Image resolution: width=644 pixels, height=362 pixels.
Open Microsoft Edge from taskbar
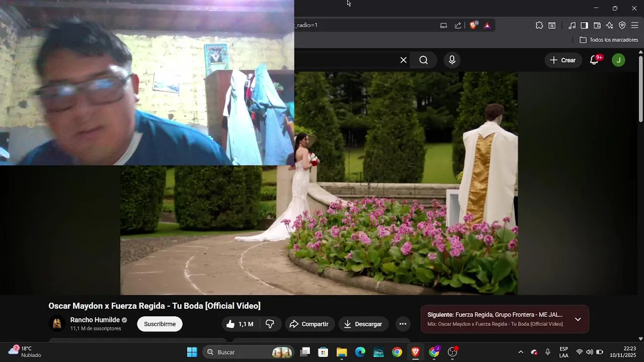pos(360,352)
